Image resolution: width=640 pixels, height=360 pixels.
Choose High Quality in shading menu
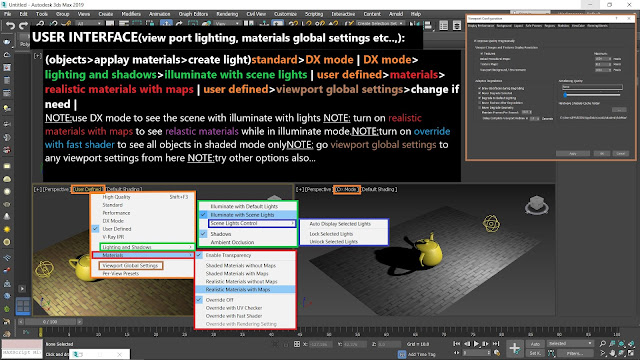click(143, 197)
